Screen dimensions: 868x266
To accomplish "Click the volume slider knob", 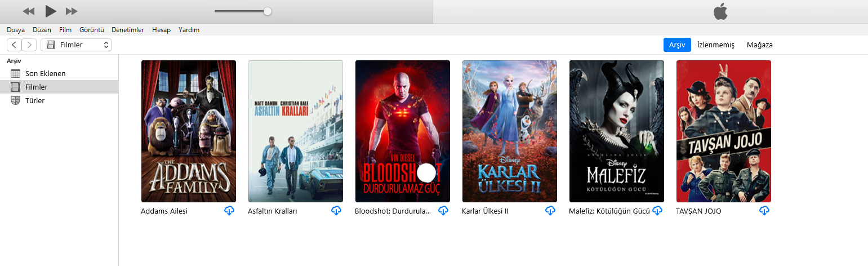I will 268,11.
